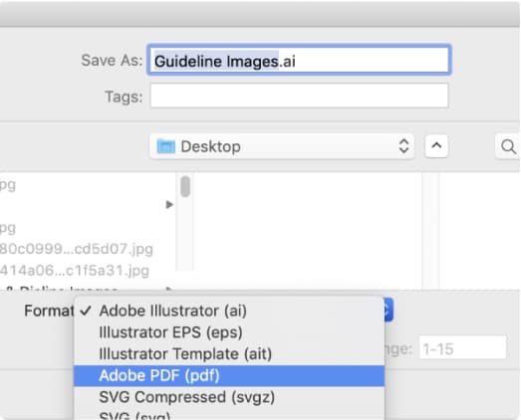Click the checkmark next to Adobe Illustrator
The width and height of the screenshot is (521, 420).
coord(86,311)
